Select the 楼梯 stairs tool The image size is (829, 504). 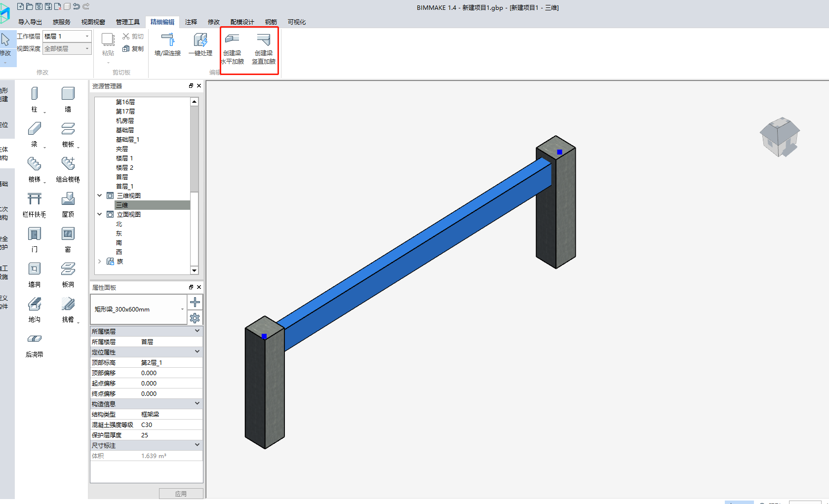pos(35,169)
